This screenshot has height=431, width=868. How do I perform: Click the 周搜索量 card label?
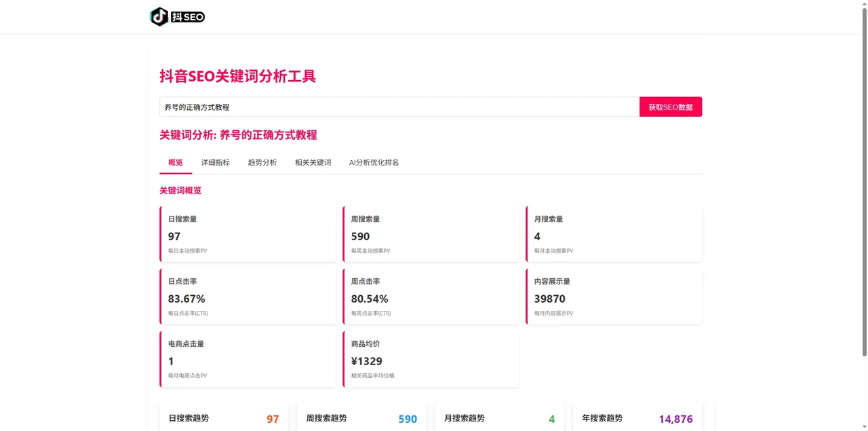coord(366,219)
